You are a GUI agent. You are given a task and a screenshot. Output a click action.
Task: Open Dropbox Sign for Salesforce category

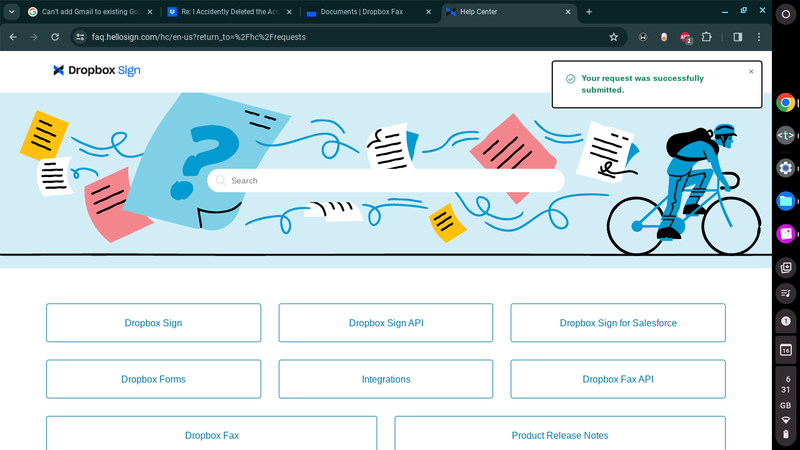(x=618, y=323)
